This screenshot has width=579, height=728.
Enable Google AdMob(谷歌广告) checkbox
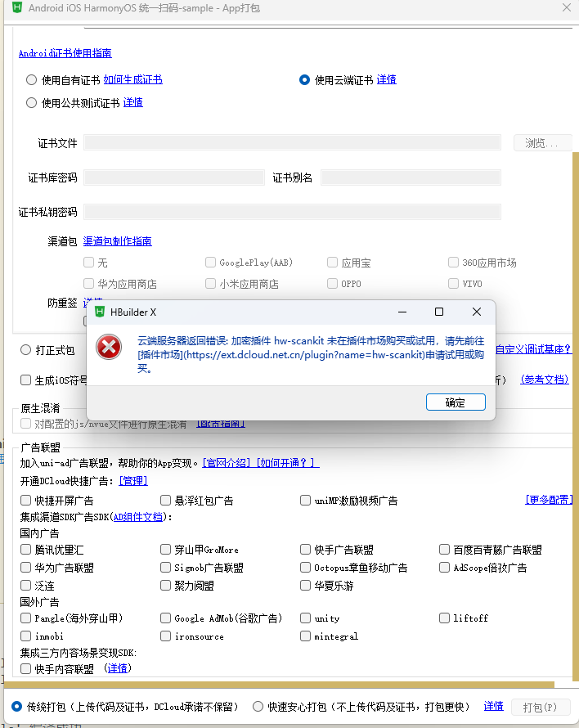[165, 618]
